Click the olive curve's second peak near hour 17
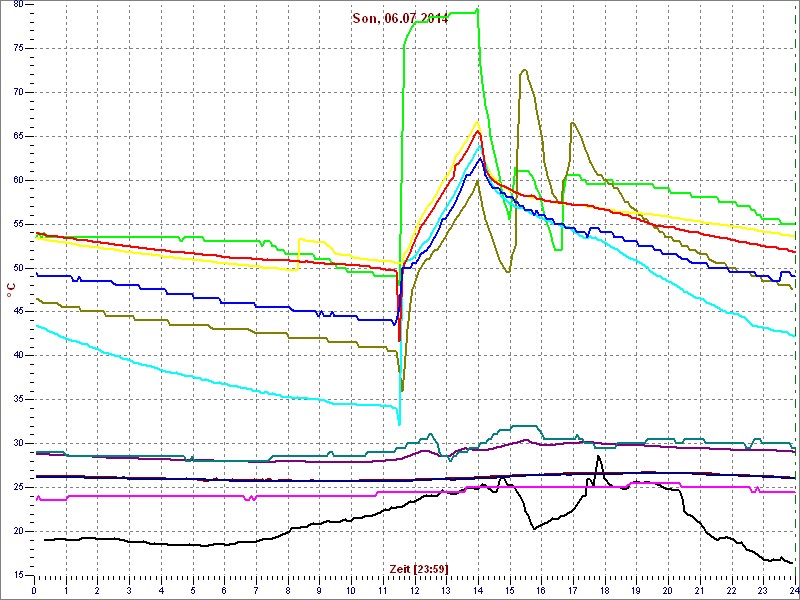Viewport: 800px width, 600px height. 572,123
